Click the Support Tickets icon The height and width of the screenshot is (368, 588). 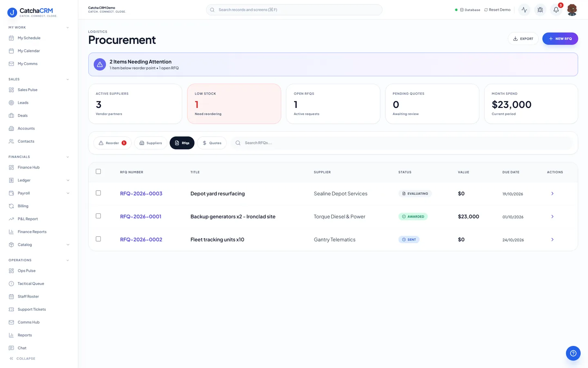pos(11,310)
